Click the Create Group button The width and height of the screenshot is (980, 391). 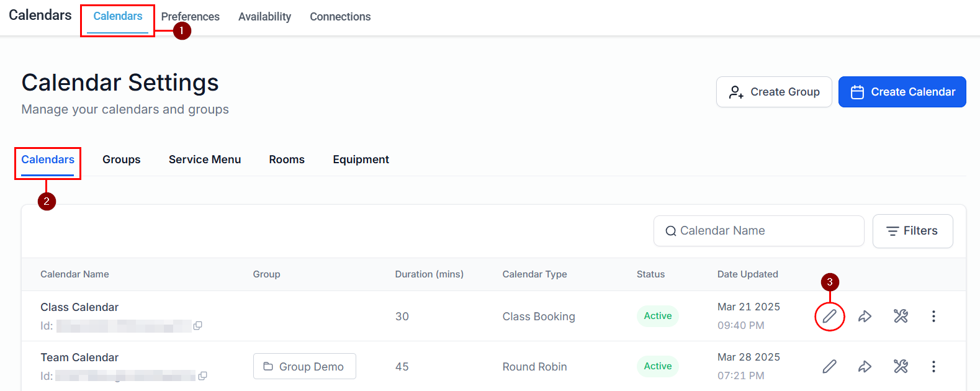[773, 92]
